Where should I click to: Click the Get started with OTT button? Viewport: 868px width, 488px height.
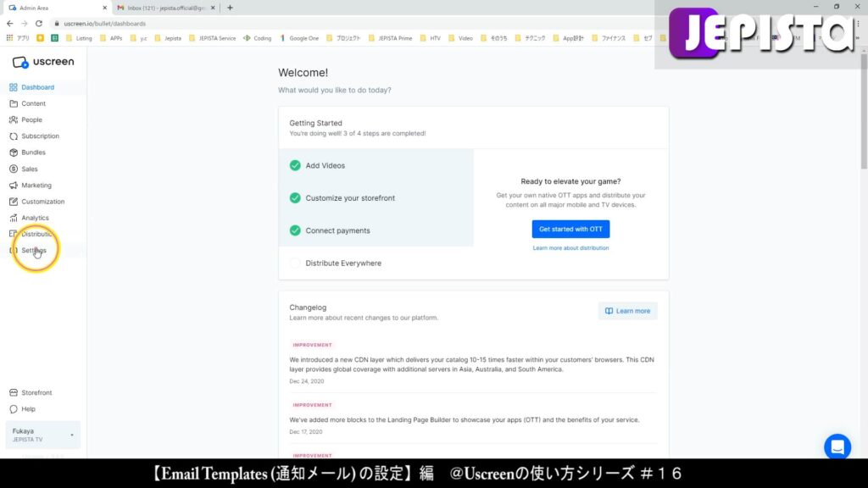pyautogui.click(x=570, y=229)
